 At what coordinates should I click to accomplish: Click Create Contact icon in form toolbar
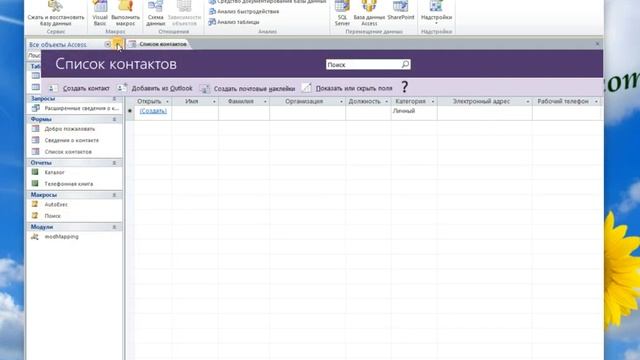point(53,88)
